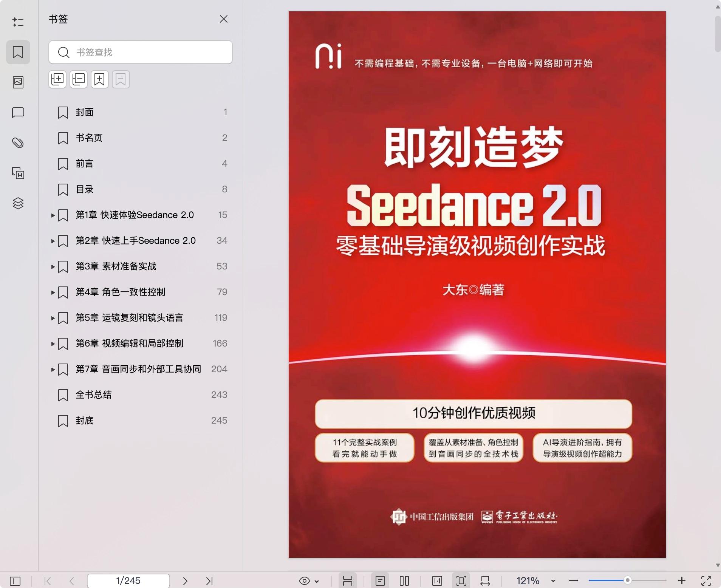The height and width of the screenshot is (588, 721).
Task: Select two-page view
Action: 404,581
